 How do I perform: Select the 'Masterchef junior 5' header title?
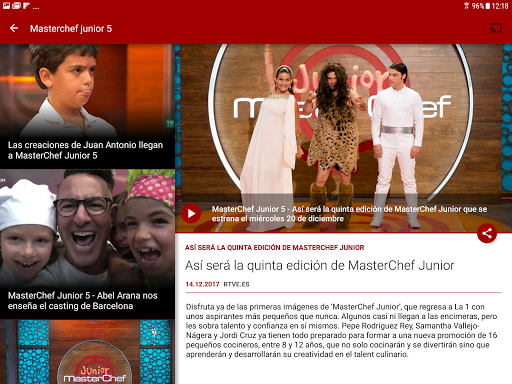(x=71, y=29)
